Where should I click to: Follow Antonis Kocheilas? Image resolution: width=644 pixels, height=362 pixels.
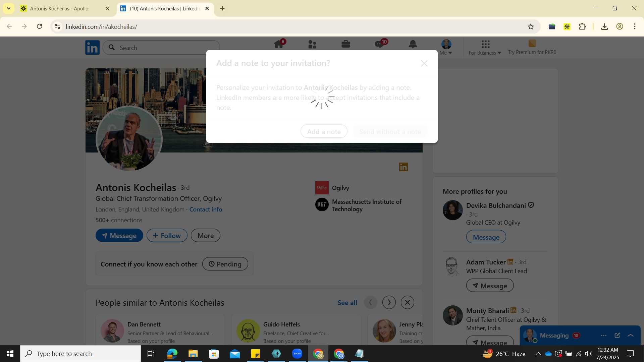tap(167, 235)
